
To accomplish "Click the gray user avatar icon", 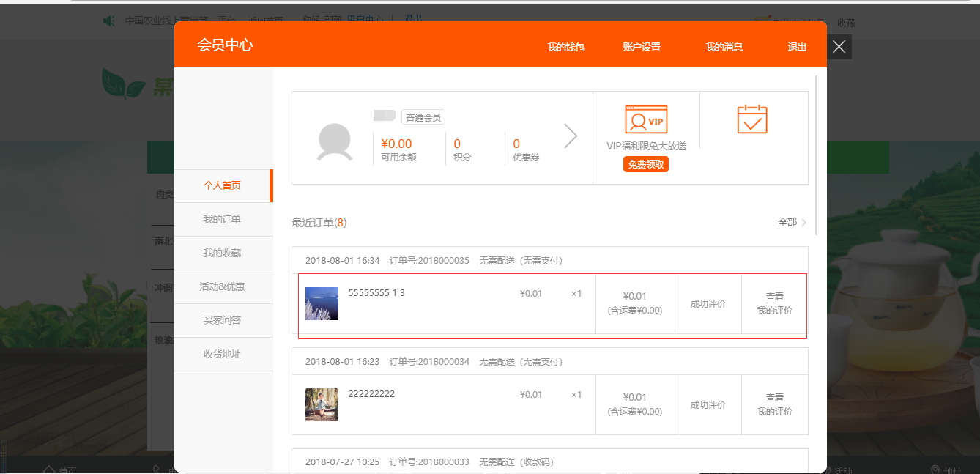I will click(333, 141).
